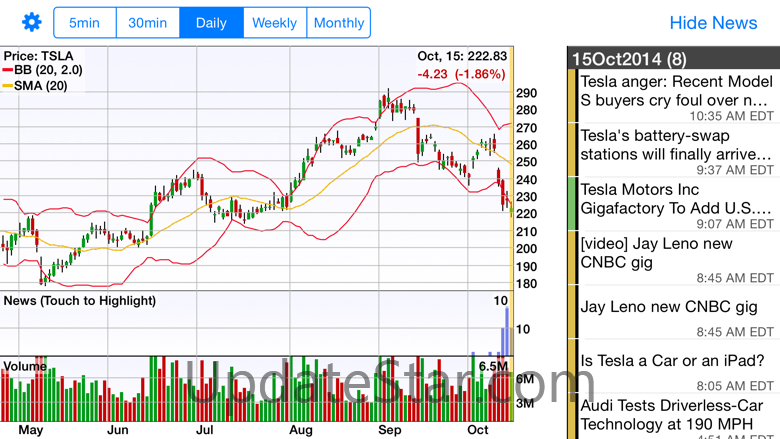Tap the Price: TSLA label

click(x=38, y=56)
